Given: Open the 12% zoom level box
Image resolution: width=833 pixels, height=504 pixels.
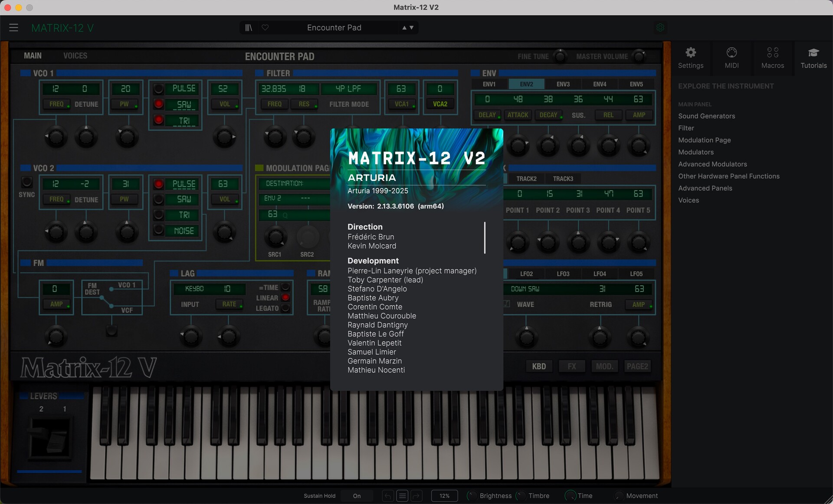Looking at the screenshot, I should (x=444, y=496).
